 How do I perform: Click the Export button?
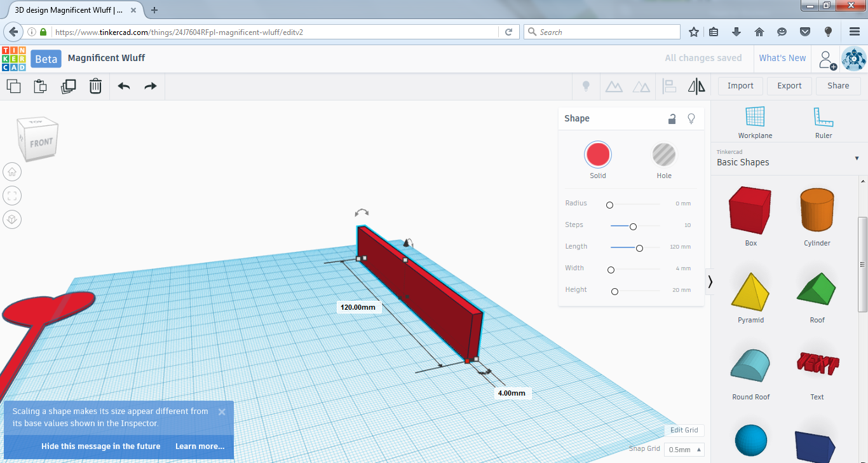(790, 86)
